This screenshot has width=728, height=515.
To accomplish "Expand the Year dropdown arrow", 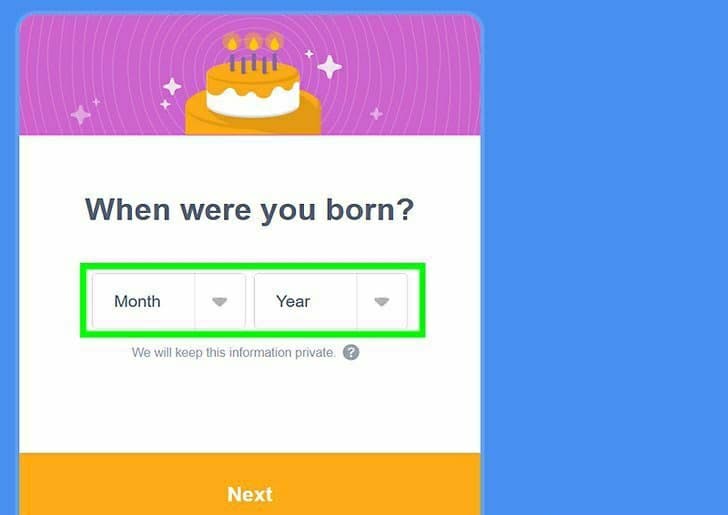I will coord(382,301).
